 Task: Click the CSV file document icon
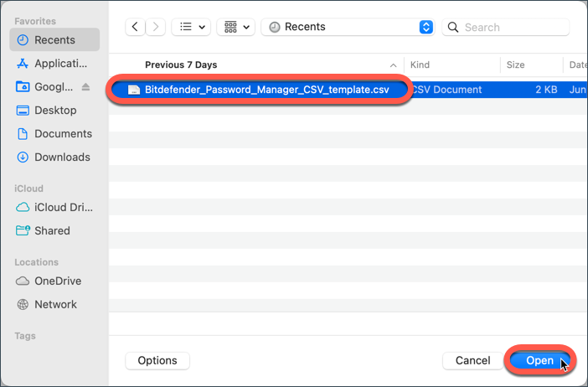coord(134,90)
